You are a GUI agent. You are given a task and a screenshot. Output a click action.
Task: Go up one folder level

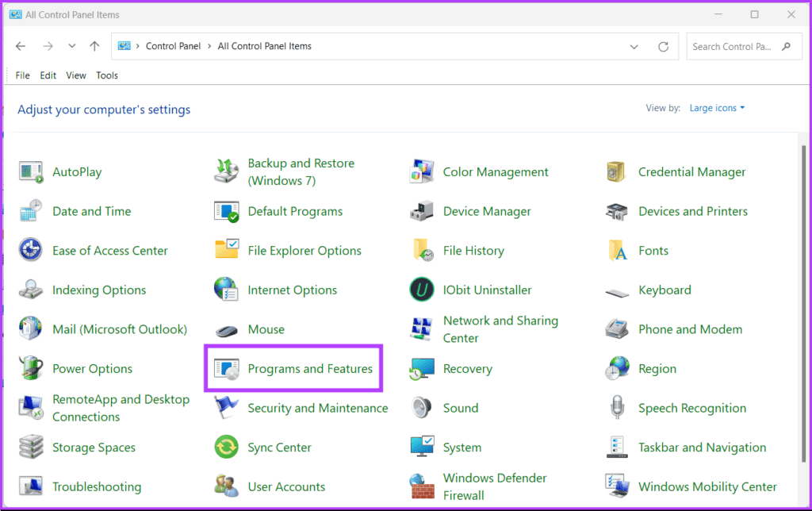[x=94, y=47]
